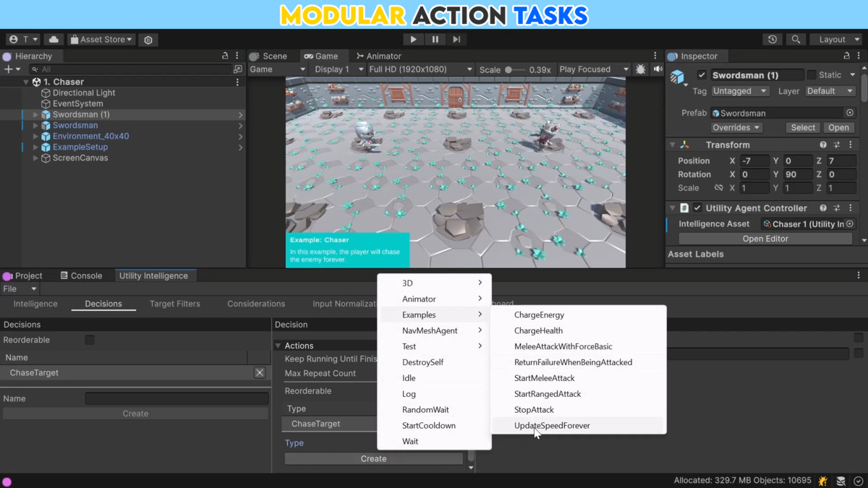Open the Target Filters tab
Image resolution: width=868 pixels, height=488 pixels.
[x=174, y=304]
